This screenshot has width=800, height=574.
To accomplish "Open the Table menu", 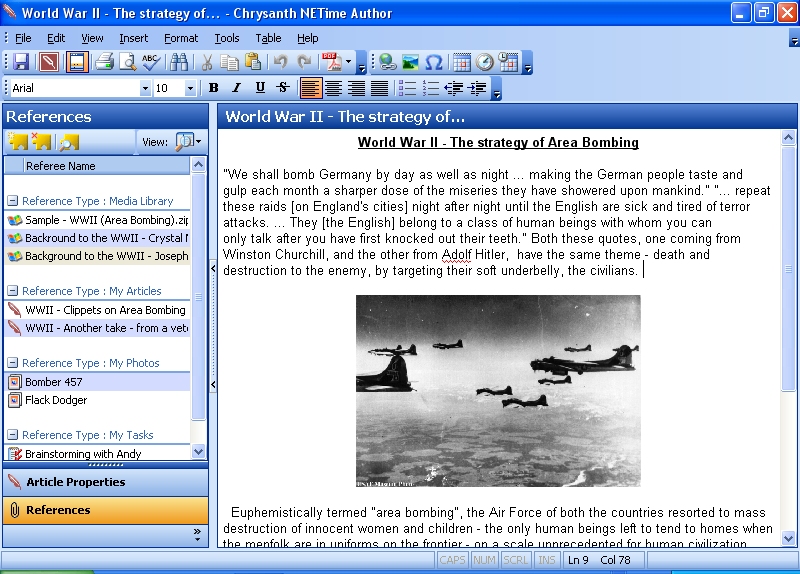I will click(268, 38).
